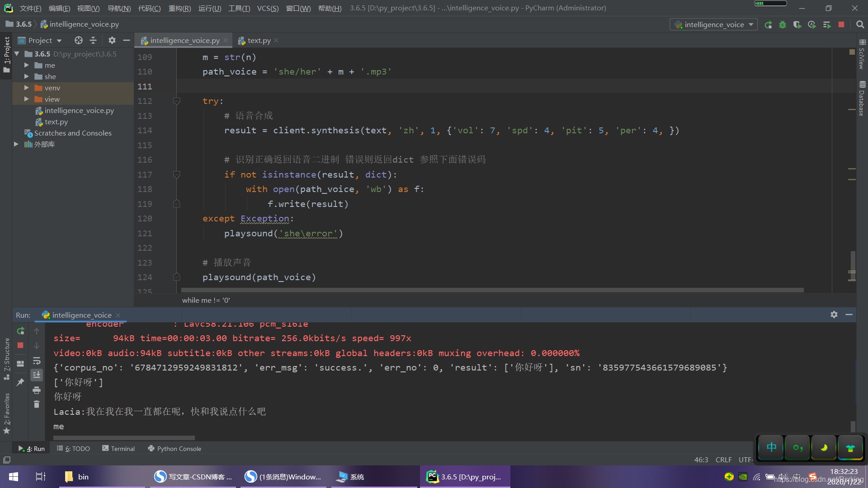Open the Terminal tool window
The height and width of the screenshot is (488, 868).
[x=118, y=449]
